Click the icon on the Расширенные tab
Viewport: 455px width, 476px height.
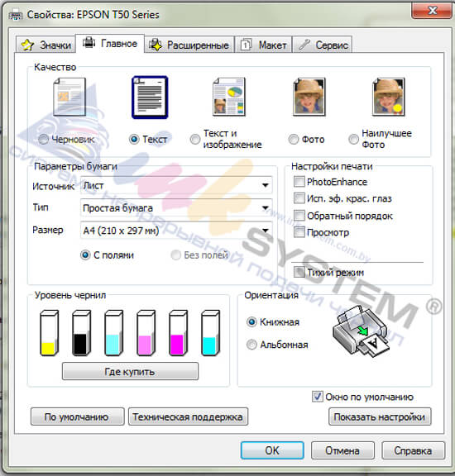[156, 45]
